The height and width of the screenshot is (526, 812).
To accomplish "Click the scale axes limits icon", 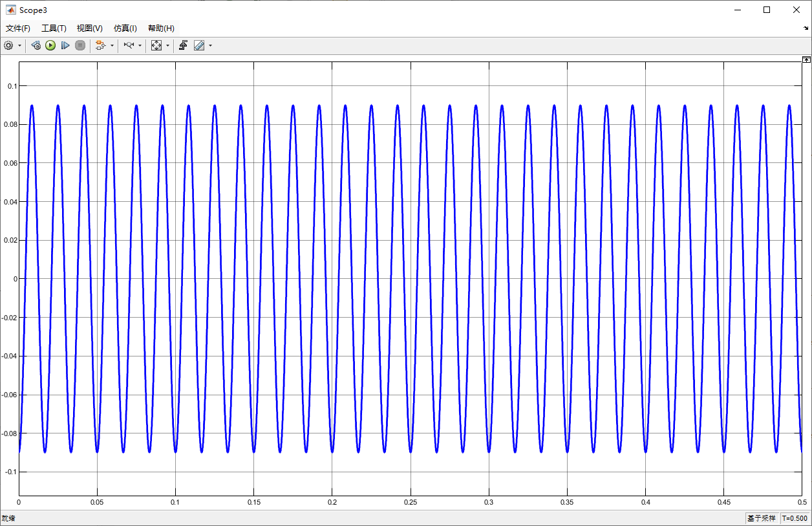I will pyautogui.click(x=156, y=45).
